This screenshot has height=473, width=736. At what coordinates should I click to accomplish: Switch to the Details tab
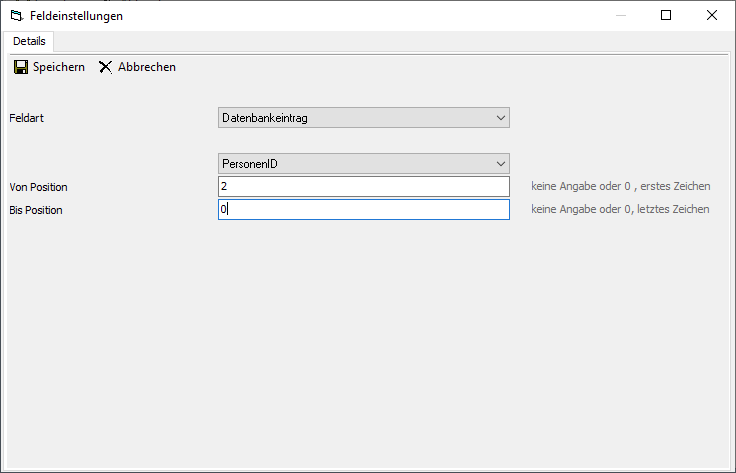[28, 41]
